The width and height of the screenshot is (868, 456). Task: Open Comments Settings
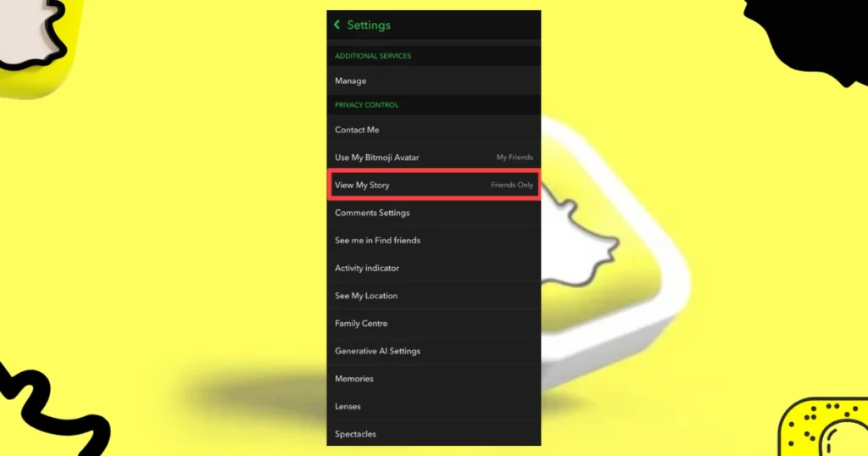coord(433,213)
